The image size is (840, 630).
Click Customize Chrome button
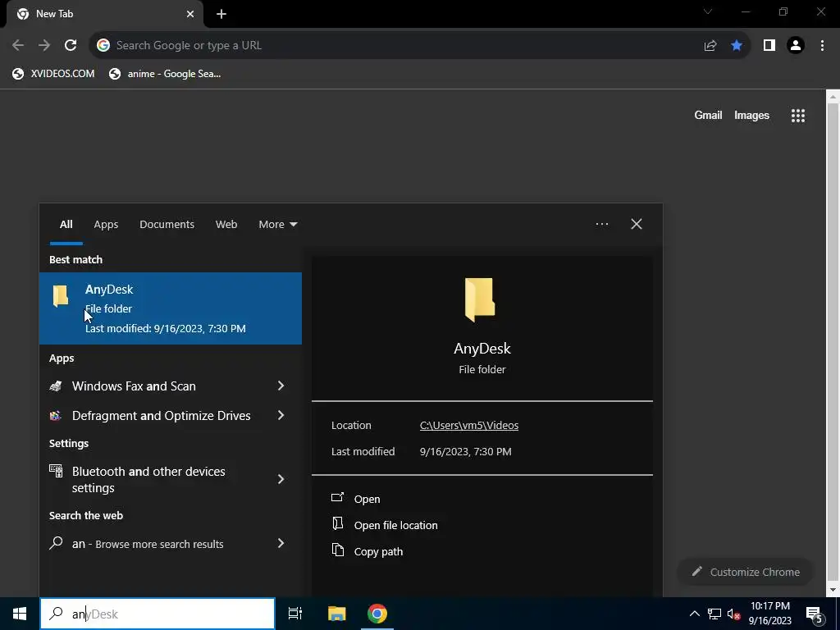745,572
